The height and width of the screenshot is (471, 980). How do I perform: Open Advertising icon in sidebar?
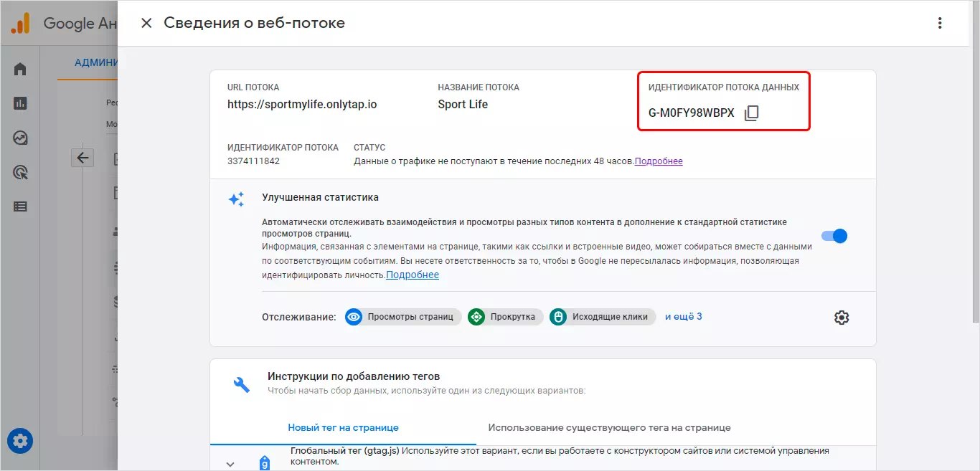tap(20, 172)
